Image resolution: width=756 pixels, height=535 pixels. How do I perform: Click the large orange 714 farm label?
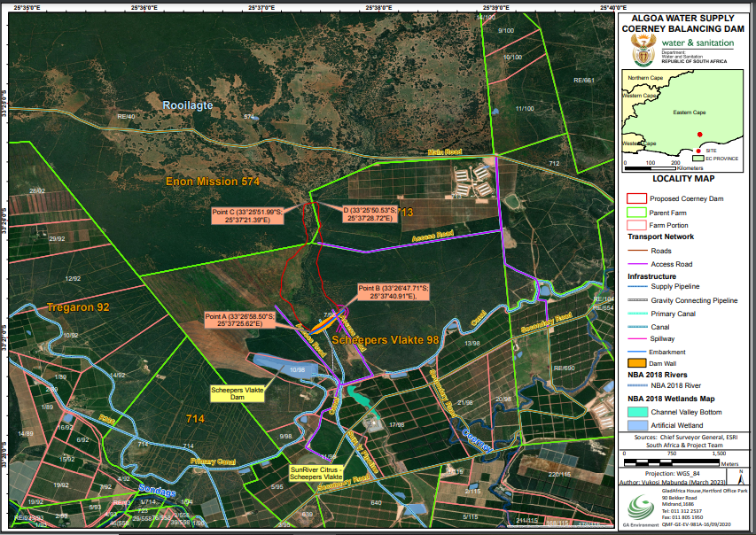(195, 419)
